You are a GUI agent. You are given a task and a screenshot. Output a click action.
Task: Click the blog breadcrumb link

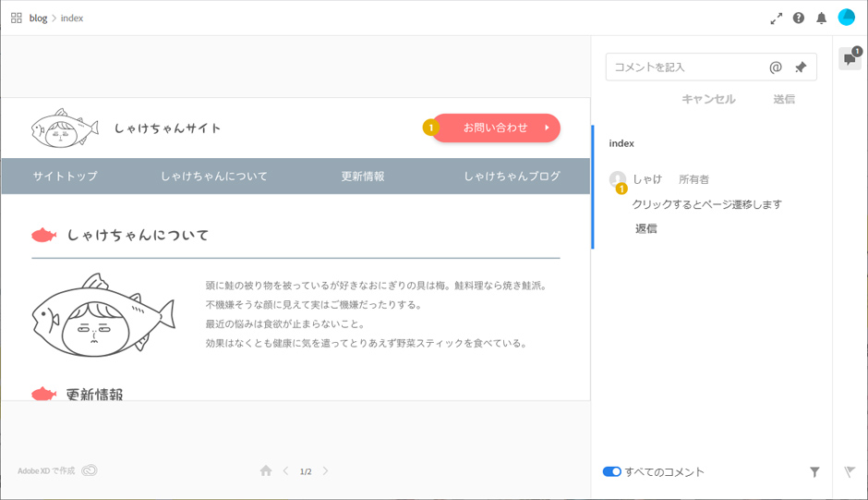(x=38, y=18)
